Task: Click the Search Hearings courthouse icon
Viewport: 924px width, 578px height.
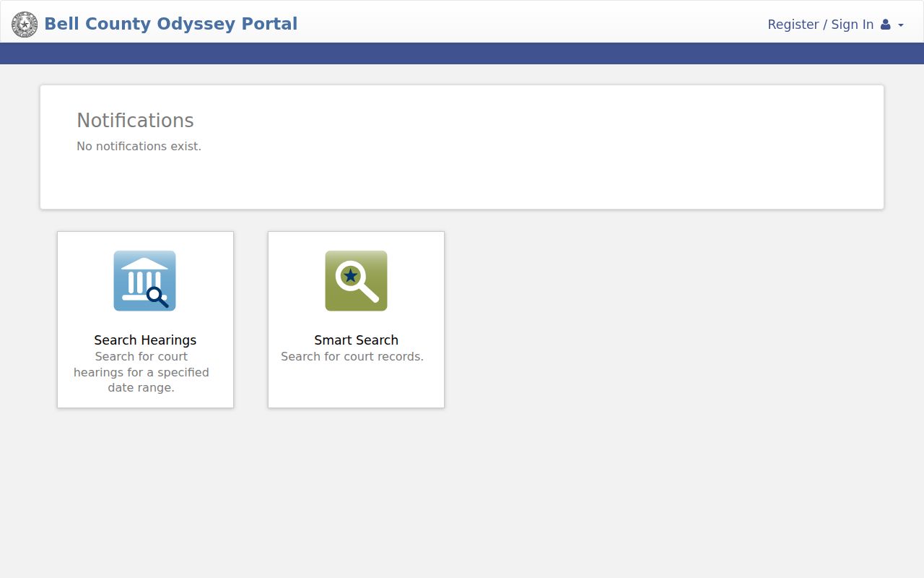Action: (x=144, y=281)
